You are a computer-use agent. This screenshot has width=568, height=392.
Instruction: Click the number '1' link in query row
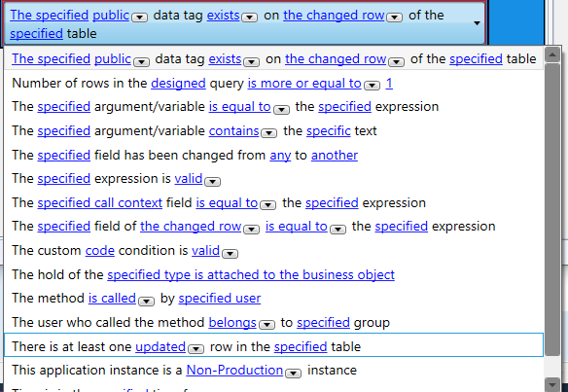click(389, 84)
